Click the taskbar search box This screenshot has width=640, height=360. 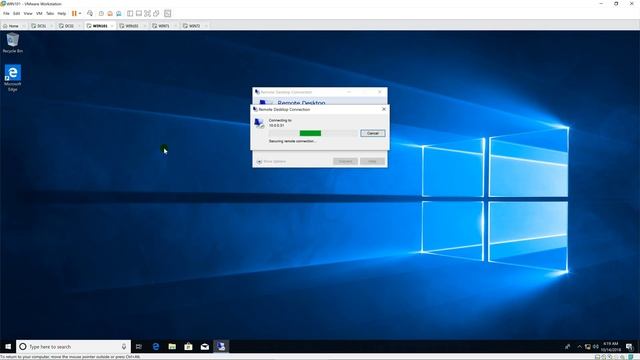click(73, 347)
